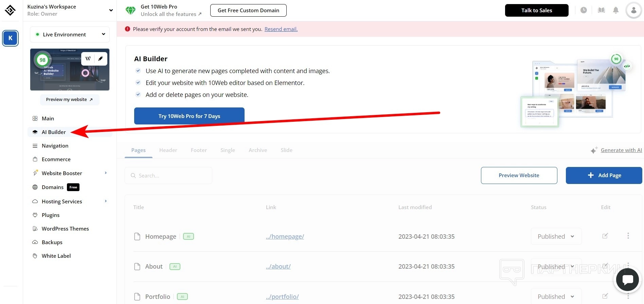
Task: Click the Homepage page file icon
Action: 137,236
